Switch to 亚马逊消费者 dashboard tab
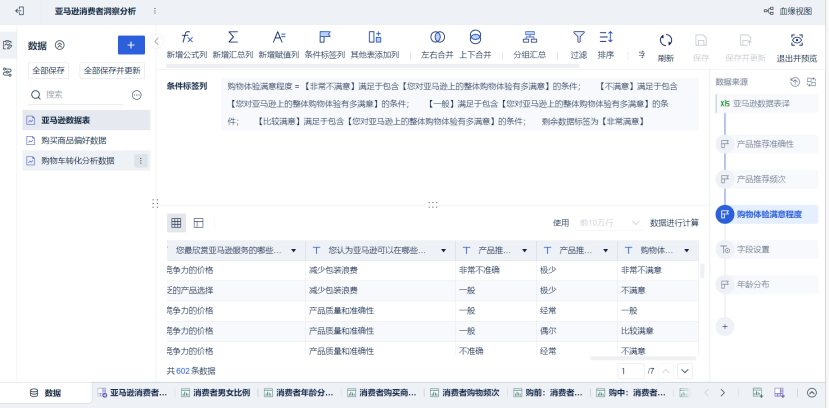The width and height of the screenshot is (829, 408). click(x=132, y=393)
